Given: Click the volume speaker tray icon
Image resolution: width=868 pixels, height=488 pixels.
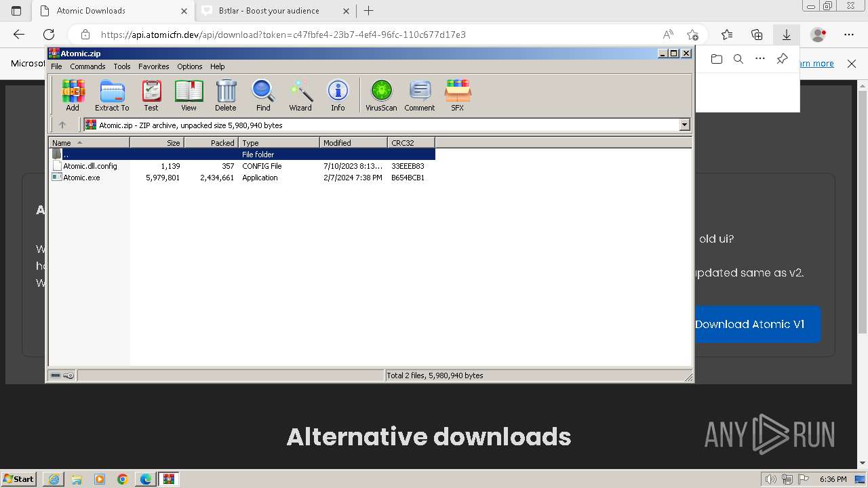Looking at the screenshot, I should (x=771, y=479).
